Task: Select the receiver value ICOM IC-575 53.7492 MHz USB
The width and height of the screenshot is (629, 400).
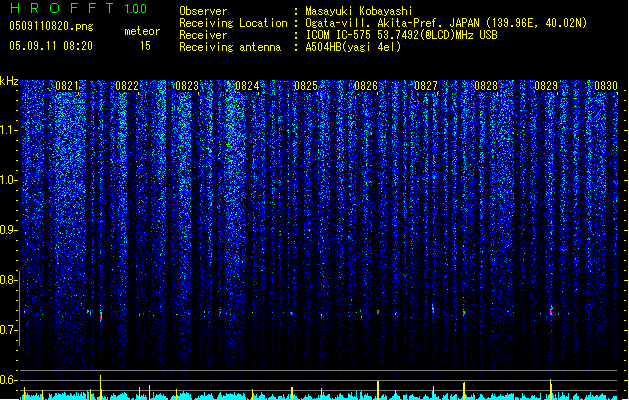Action: 402,35
